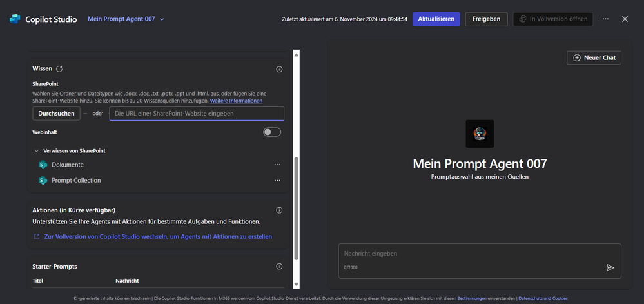Click the Copilot Studio logo icon
This screenshot has width=644, height=304.
coord(15,19)
